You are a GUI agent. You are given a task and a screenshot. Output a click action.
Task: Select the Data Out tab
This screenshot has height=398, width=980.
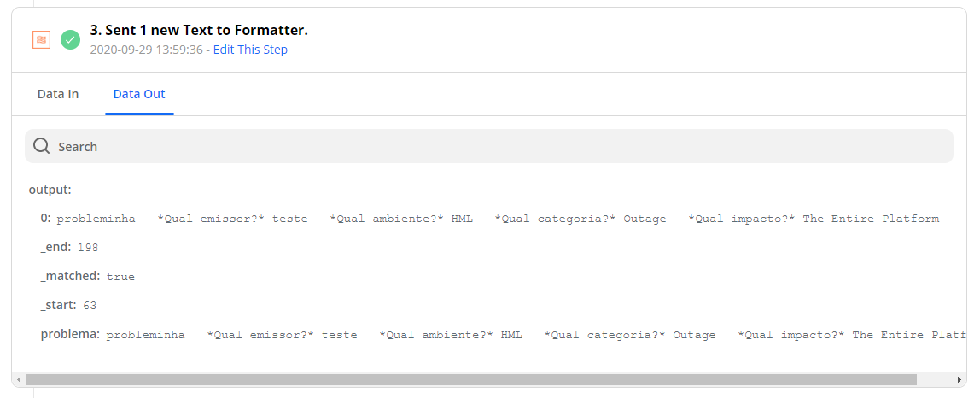pos(139,94)
